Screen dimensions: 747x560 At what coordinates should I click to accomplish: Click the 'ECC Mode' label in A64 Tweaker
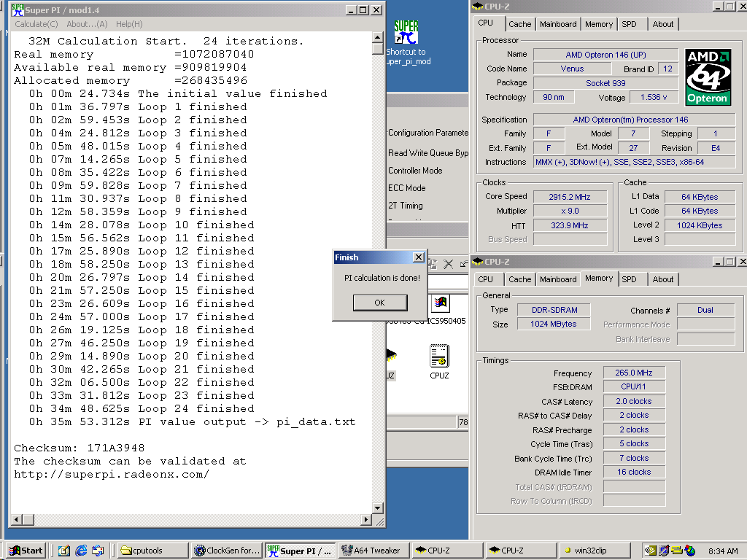407,188
